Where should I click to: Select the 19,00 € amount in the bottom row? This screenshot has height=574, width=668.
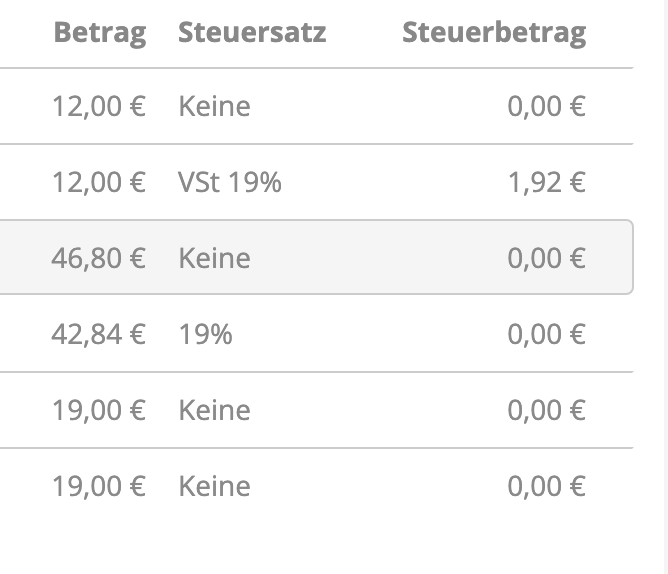98,486
